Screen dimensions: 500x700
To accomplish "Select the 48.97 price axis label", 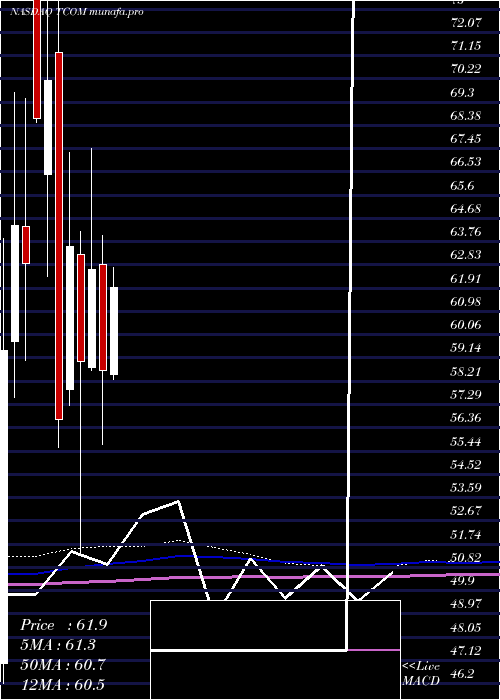I will pos(466,604).
